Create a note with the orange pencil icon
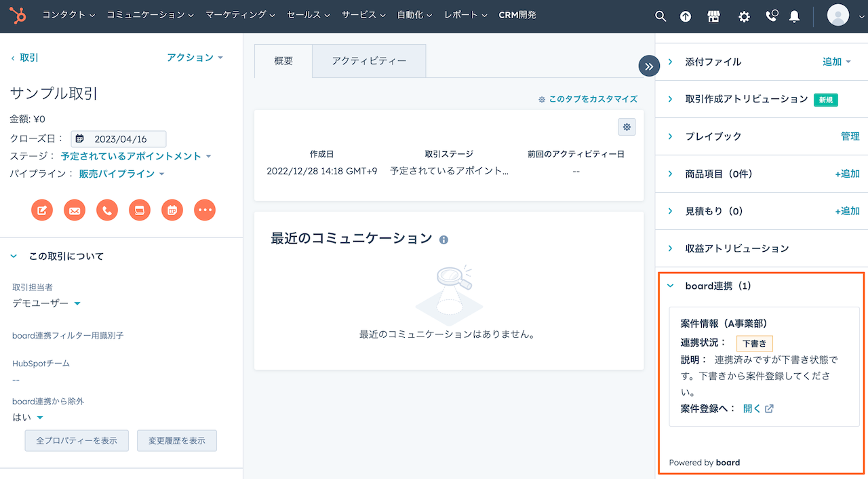The height and width of the screenshot is (479, 868). click(x=41, y=210)
